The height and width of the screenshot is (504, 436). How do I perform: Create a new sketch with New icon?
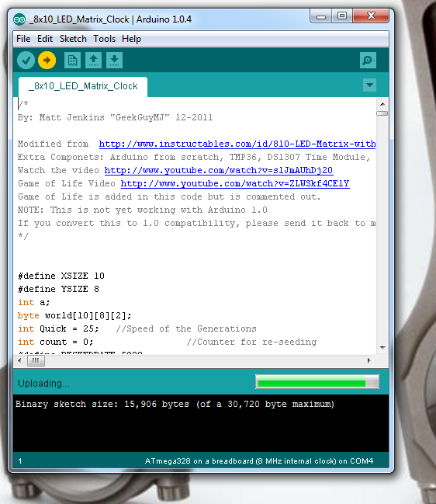coord(72,60)
